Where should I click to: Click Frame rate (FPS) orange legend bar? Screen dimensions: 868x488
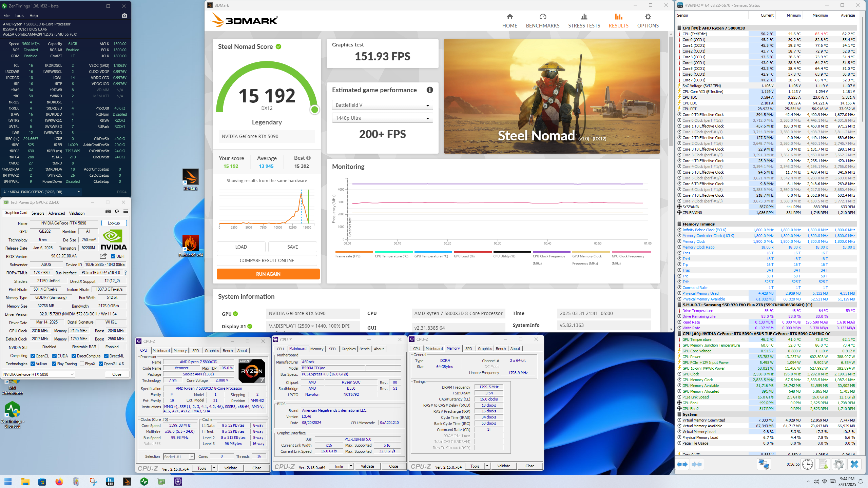tap(354, 252)
